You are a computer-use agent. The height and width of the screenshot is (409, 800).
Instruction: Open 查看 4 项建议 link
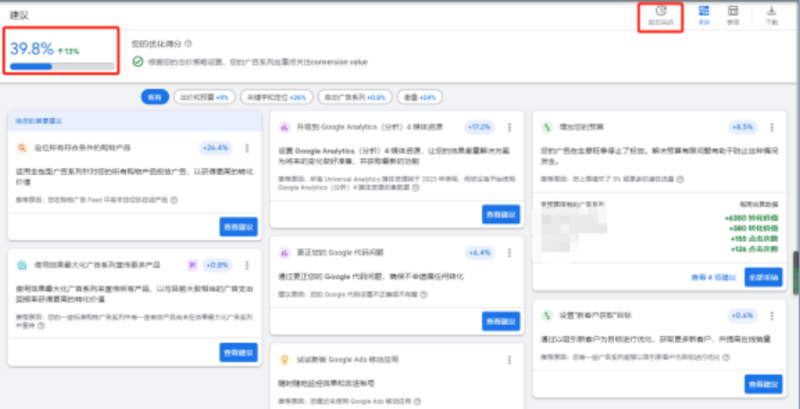click(714, 277)
